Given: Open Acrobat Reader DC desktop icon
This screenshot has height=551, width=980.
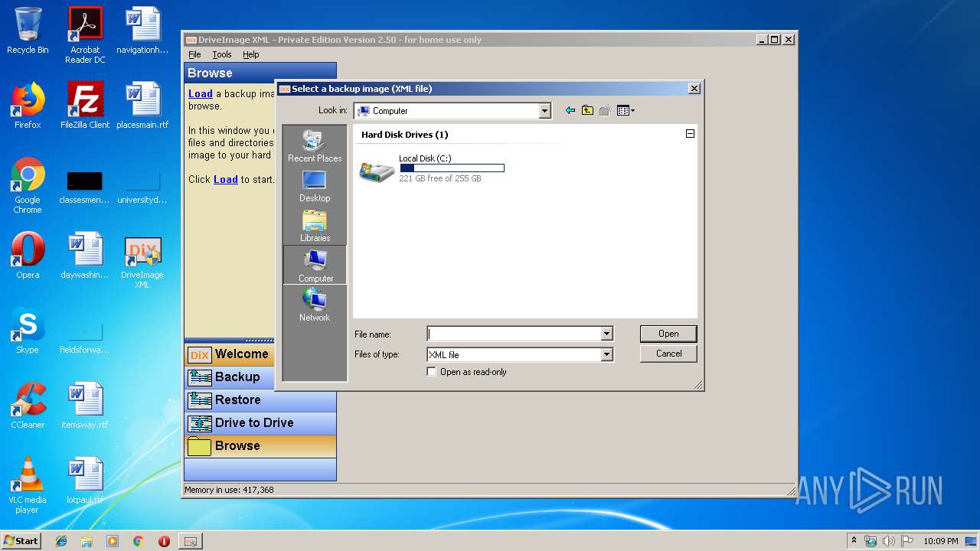Looking at the screenshot, I should pyautogui.click(x=85, y=35).
